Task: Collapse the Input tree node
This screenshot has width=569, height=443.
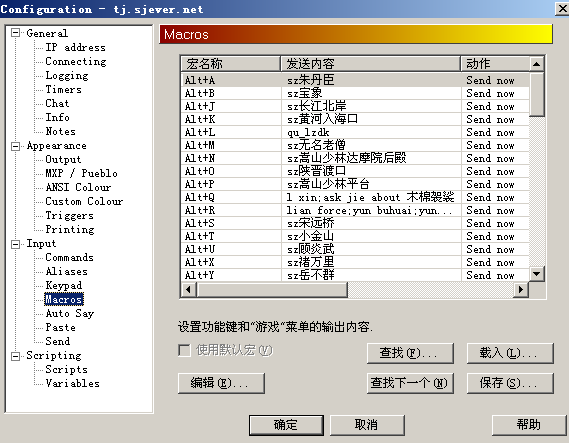Action: tap(15, 244)
